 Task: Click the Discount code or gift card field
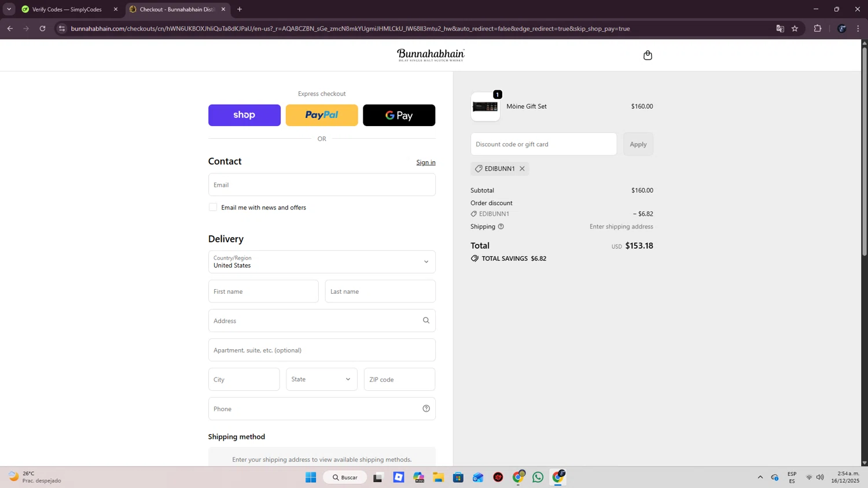click(x=543, y=144)
